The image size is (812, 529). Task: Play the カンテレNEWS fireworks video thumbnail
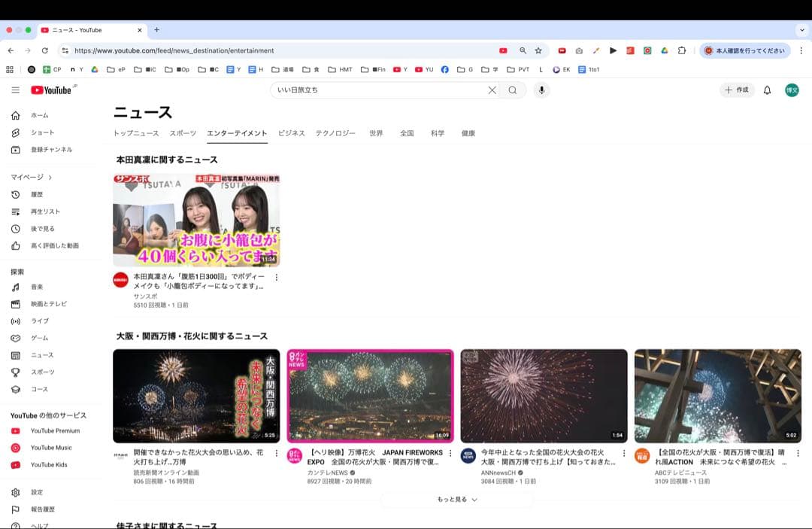[371, 396]
